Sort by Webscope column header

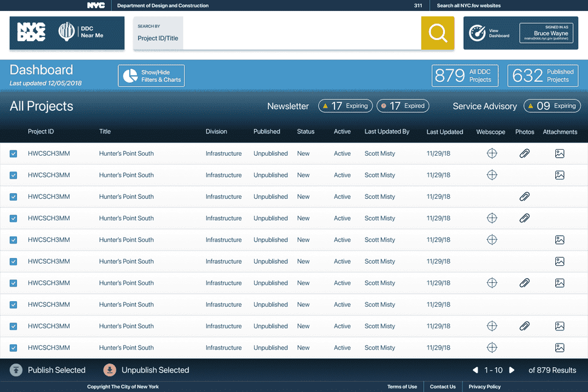point(490,132)
